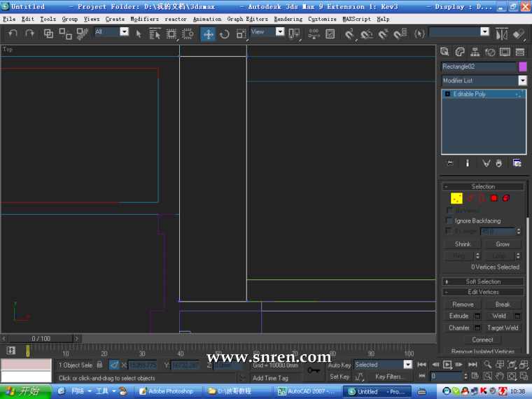
Task: Collapse the Selection rollout header
Action: [483, 187]
